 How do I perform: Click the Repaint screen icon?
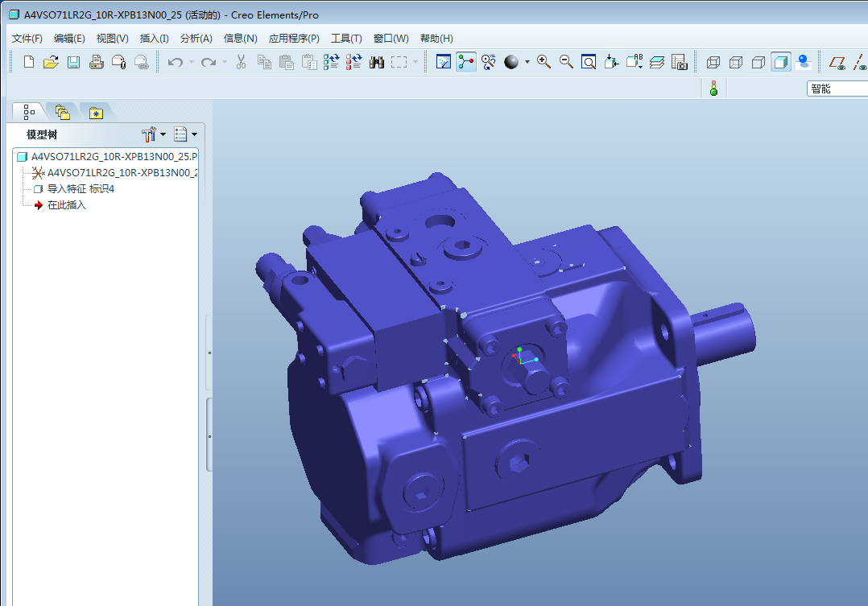click(x=444, y=62)
